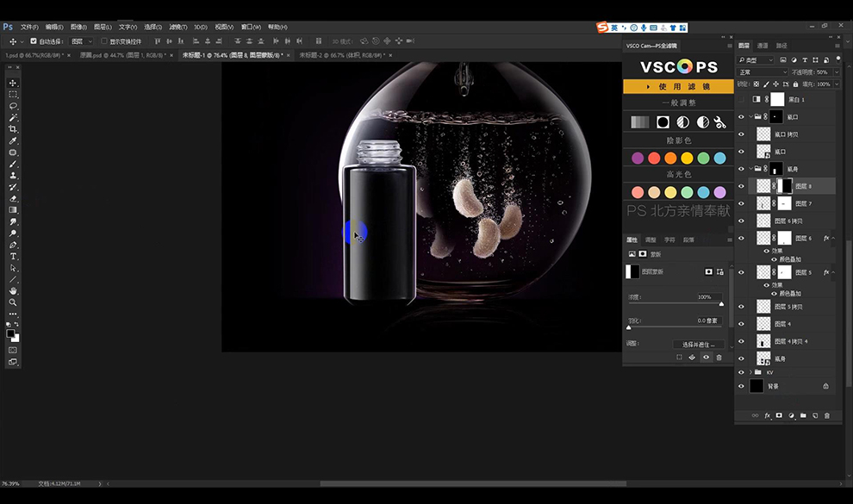The width and height of the screenshot is (853, 504).
Task: Expand the KV layer group
Action: (x=750, y=372)
